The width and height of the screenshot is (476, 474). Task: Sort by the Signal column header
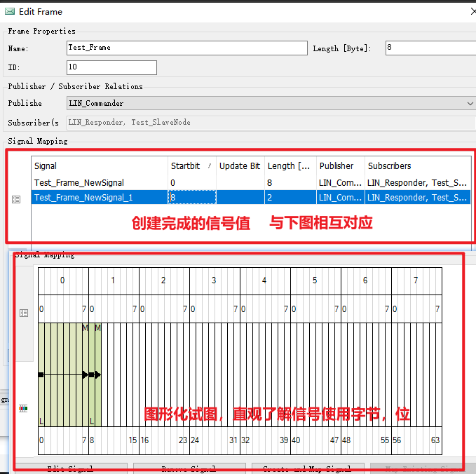click(100, 165)
